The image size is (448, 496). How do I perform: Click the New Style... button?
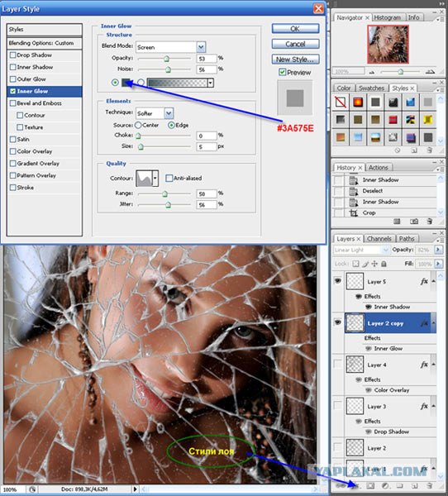tap(295, 60)
